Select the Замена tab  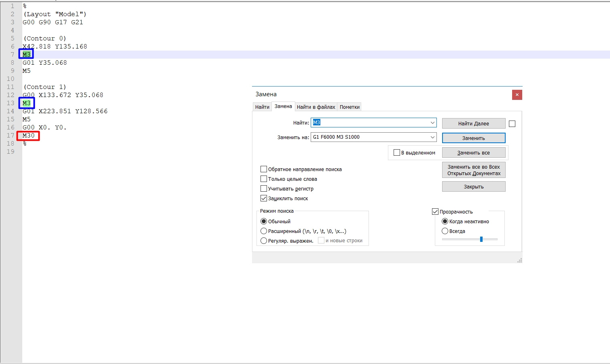(x=283, y=106)
